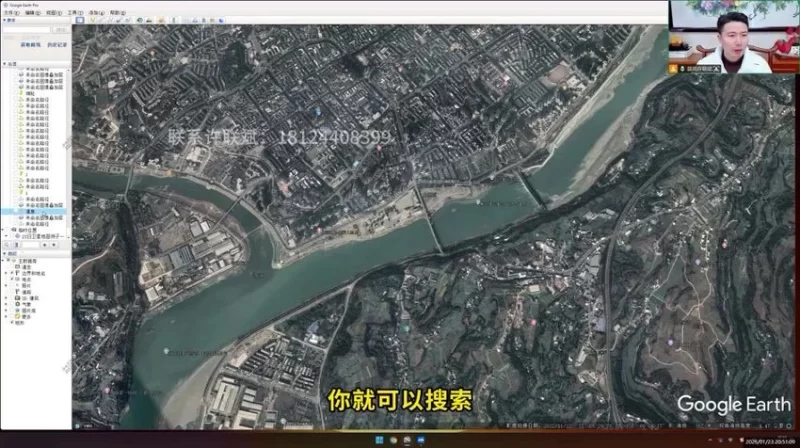Toggle sunlight across the landscape icon
The height and width of the screenshot is (448, 800).
148,20
